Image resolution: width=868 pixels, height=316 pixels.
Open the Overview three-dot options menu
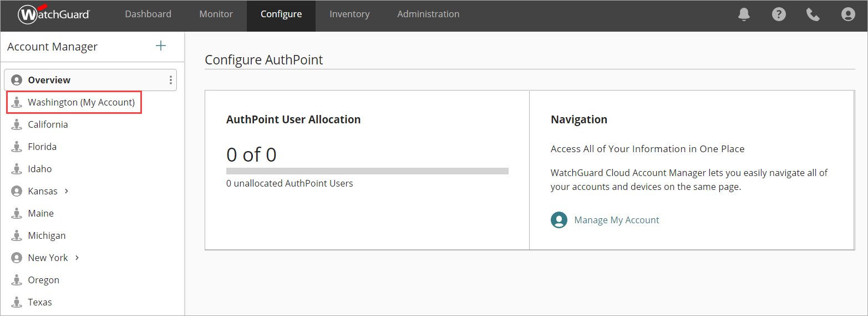click(170, 80)
